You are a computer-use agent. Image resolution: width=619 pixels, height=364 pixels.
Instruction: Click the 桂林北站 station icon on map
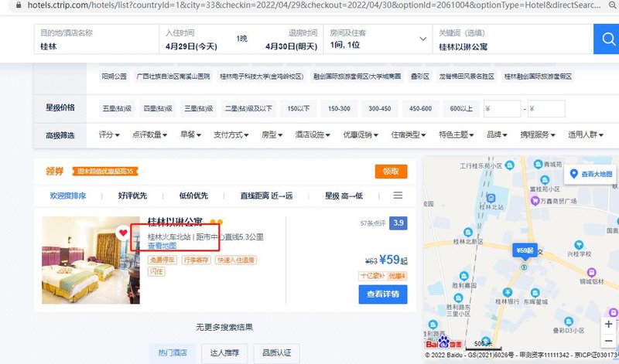pyautogui.click(x=491, y=198)
